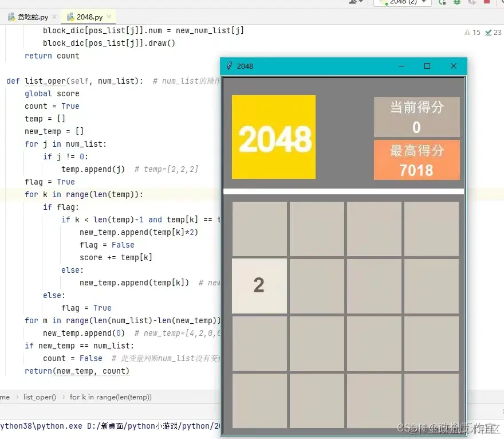
Task: Stop the running program with red square
Action: point(487,2)
